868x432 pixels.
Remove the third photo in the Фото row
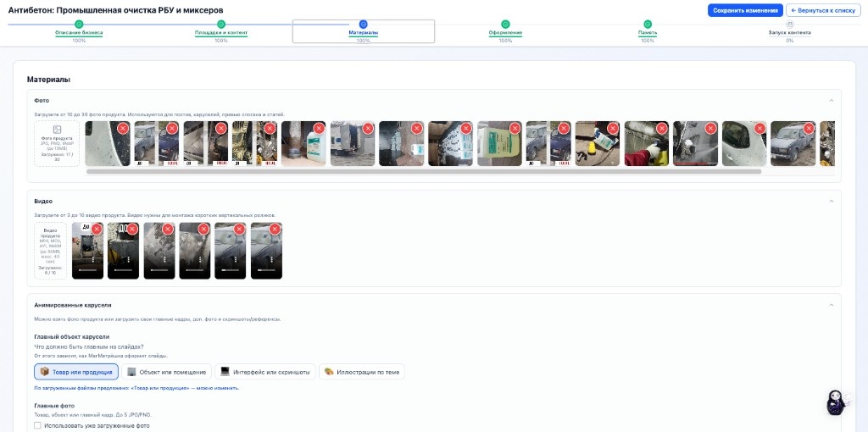[221, 128]
